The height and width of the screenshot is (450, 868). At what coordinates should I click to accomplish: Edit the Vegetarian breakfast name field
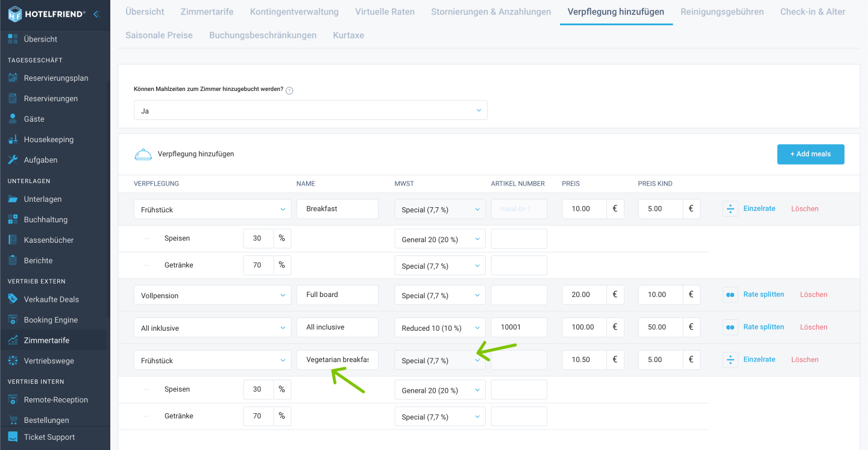[x=338, y=360]
